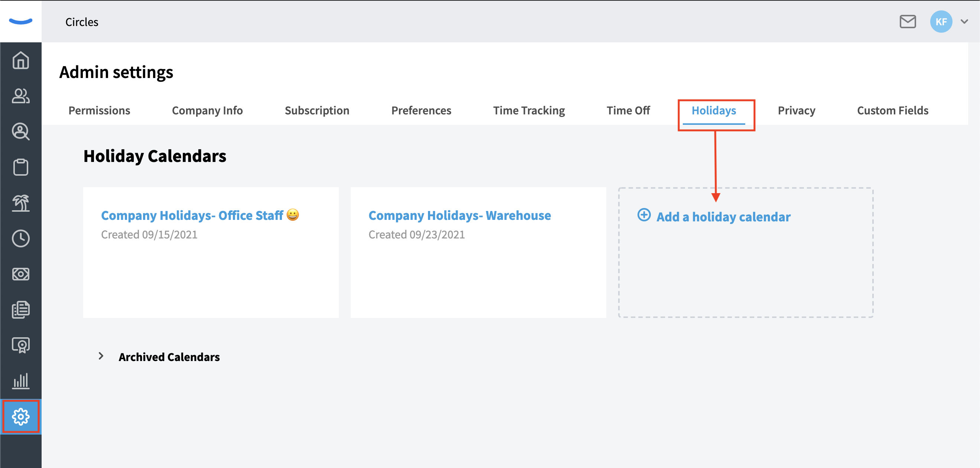Switch to the Time Off tab

point(628,110)
